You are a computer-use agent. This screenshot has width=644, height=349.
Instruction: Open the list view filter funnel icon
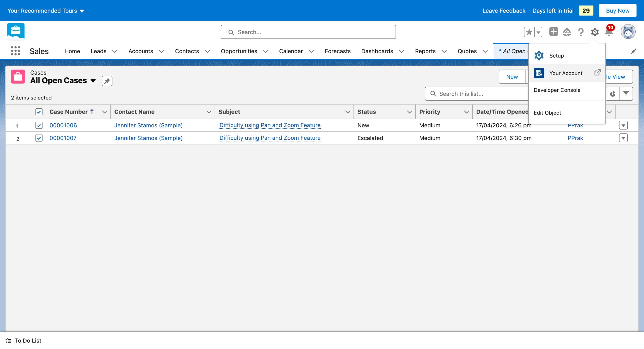tap(626, 94)
